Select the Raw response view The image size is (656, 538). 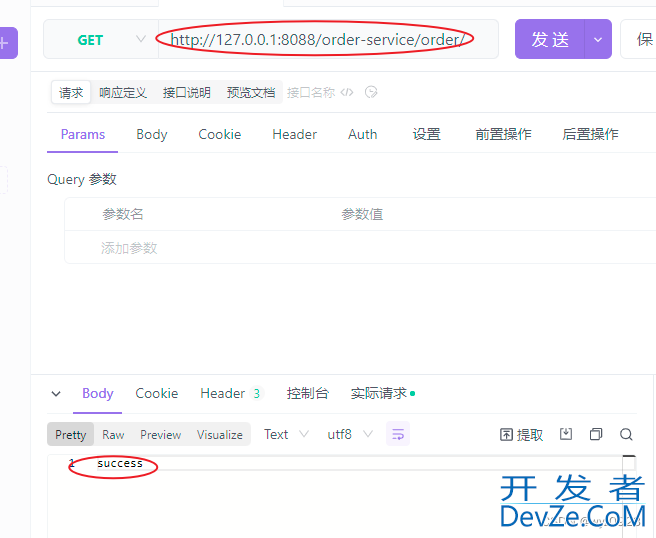pos(113,434)
